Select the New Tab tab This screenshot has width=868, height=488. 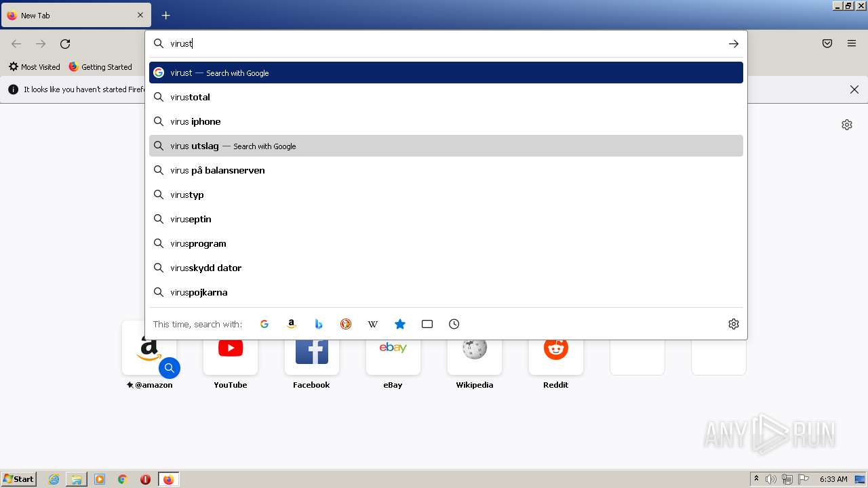[x=76, y=15]
